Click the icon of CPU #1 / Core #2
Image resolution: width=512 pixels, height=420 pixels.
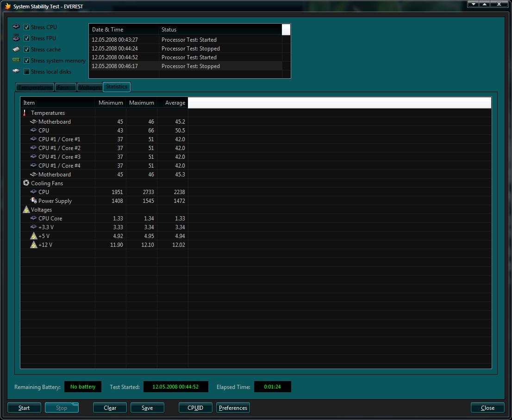coord(33,148)
